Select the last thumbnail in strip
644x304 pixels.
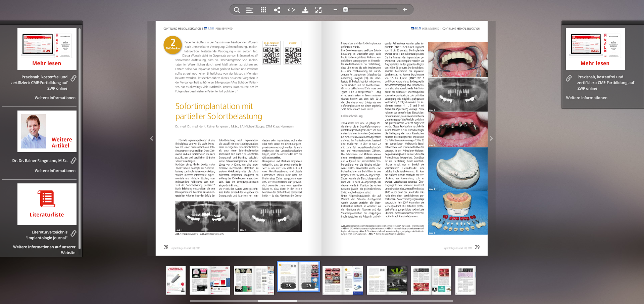pyautogui.click(x=466, y=280)
